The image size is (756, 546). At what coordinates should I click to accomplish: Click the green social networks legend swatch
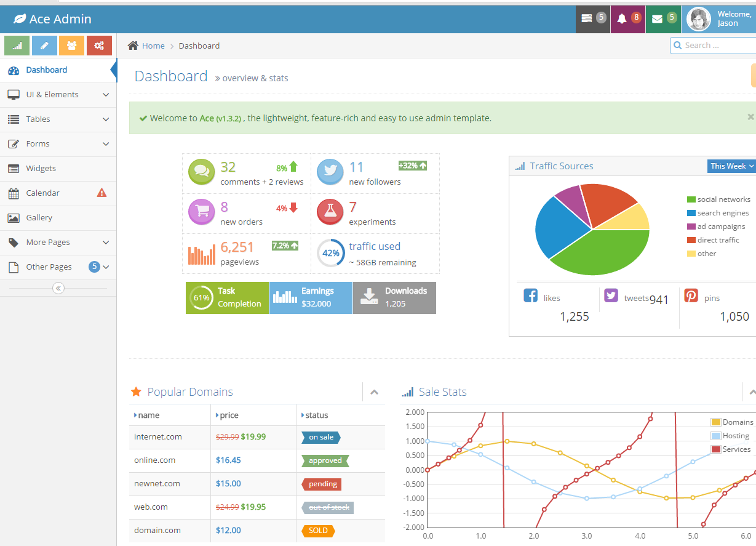(691, 199)
